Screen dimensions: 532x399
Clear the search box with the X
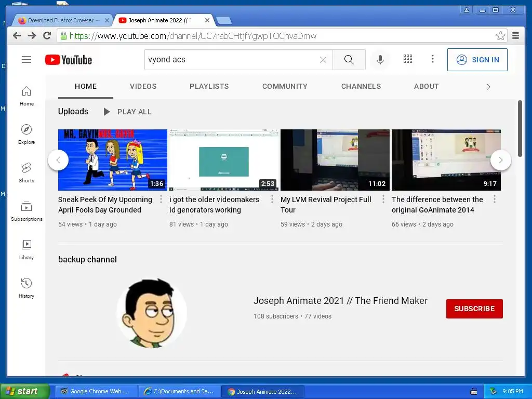point(323,60)
